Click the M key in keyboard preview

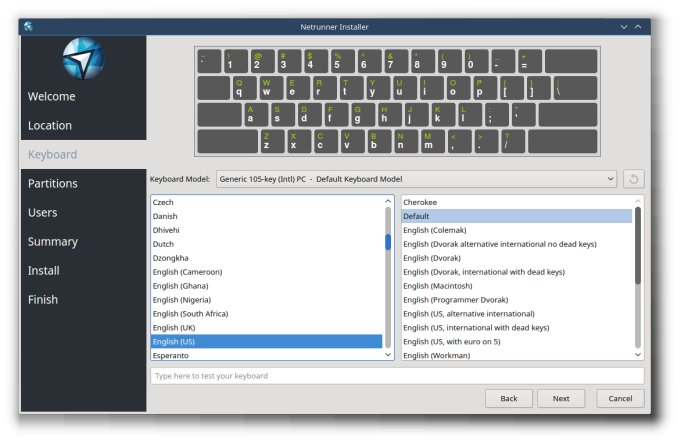pos(433,141)
